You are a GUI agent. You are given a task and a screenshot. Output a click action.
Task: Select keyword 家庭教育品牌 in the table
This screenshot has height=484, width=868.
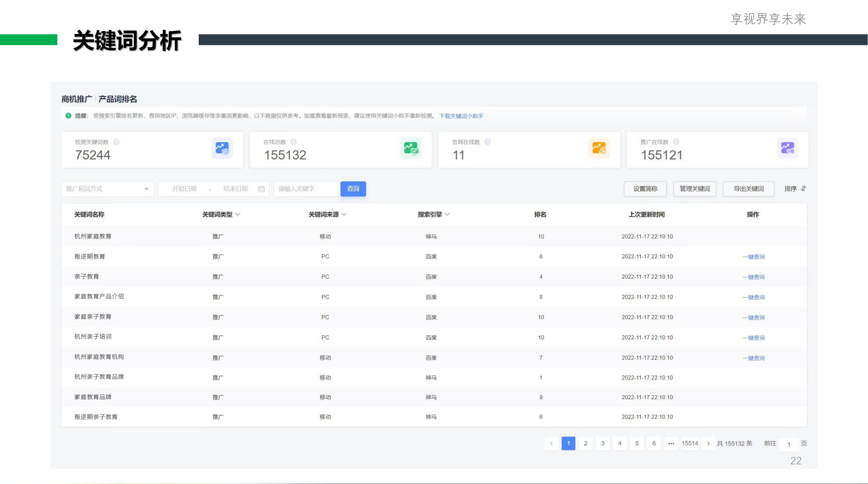(93, 397)
